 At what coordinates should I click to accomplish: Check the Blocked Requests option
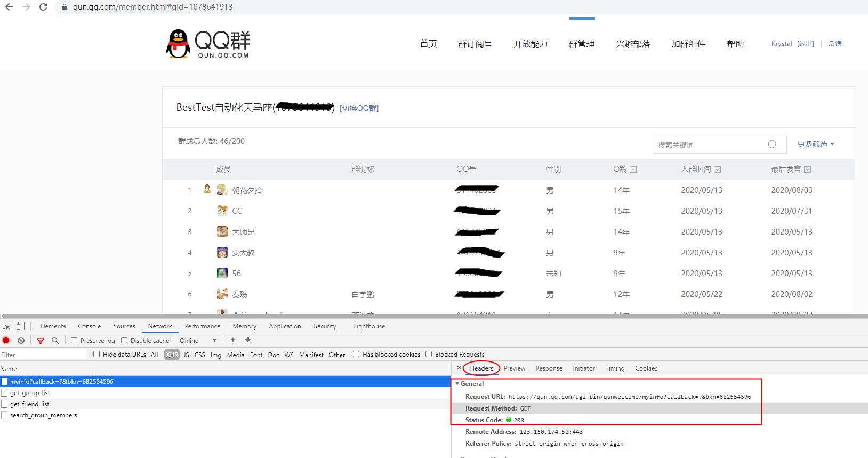coord(429,354)
